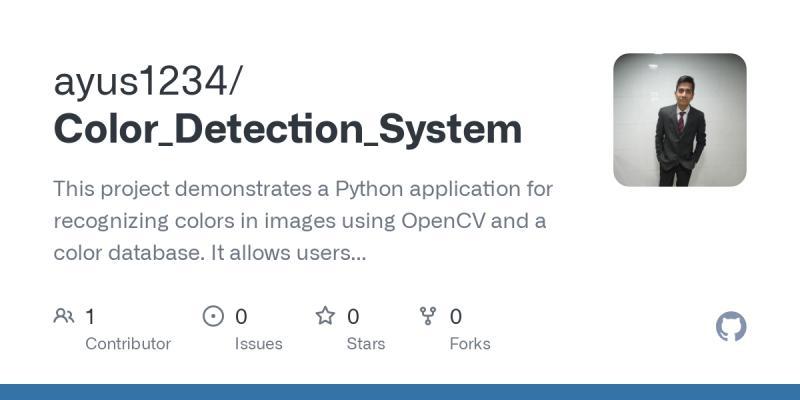Click the stars count 0
This screenshot has width=800, height=400.
353,317
